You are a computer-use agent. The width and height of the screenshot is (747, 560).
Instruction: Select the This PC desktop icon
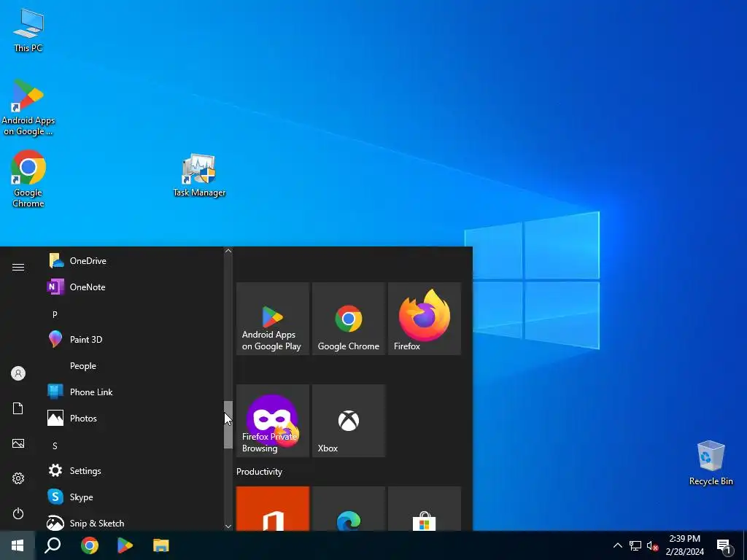point(28,31)
